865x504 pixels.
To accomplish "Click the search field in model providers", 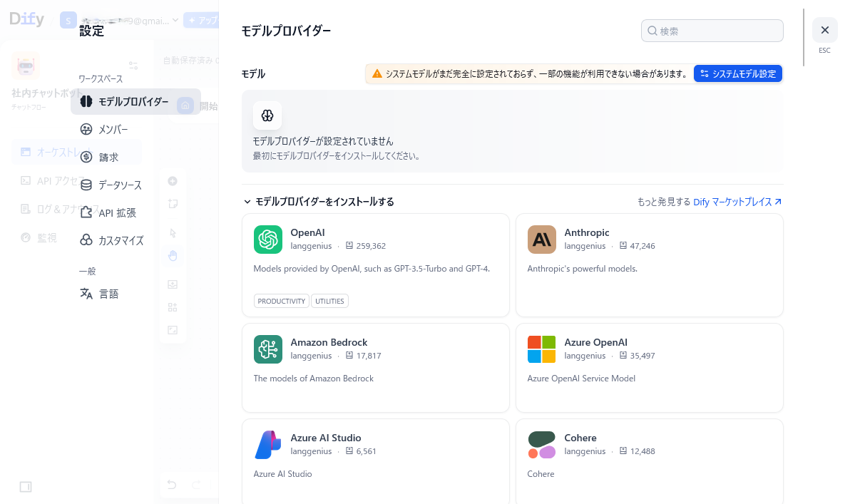I will 712,31.
